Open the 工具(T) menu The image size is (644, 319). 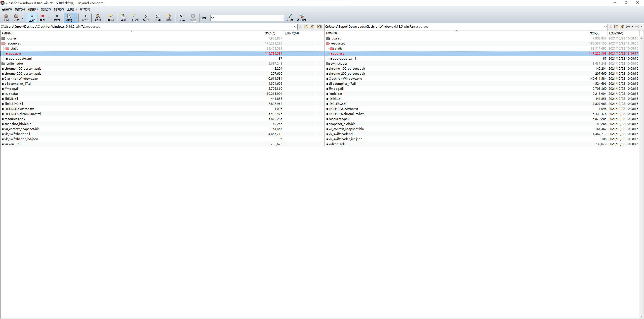tap(72, 9)
